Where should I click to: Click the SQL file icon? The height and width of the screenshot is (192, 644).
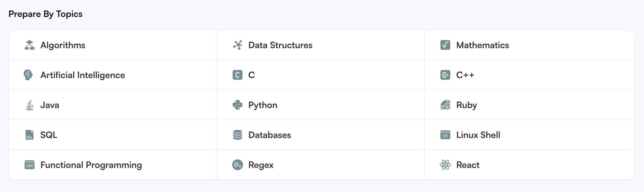pyautogui.click(x=30, y=135)
